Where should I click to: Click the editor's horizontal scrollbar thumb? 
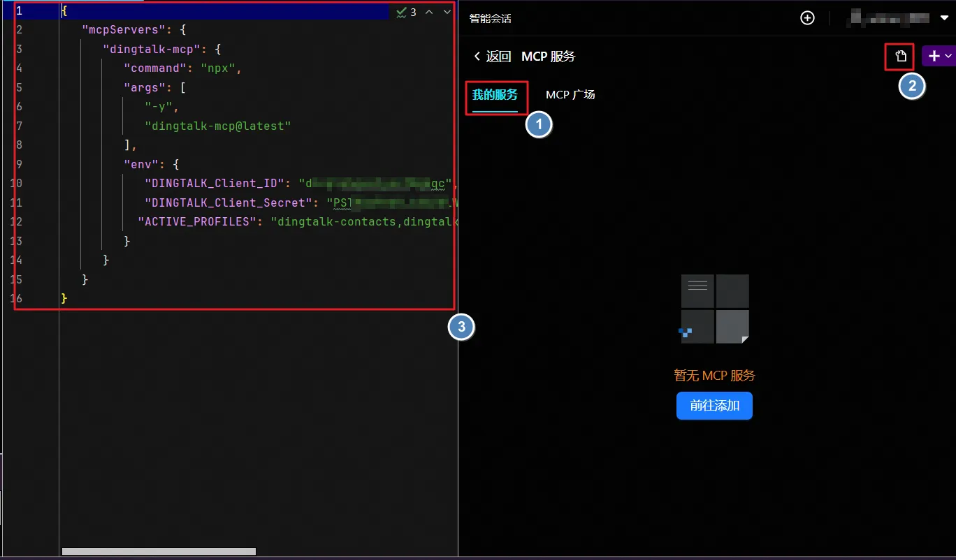159,552
